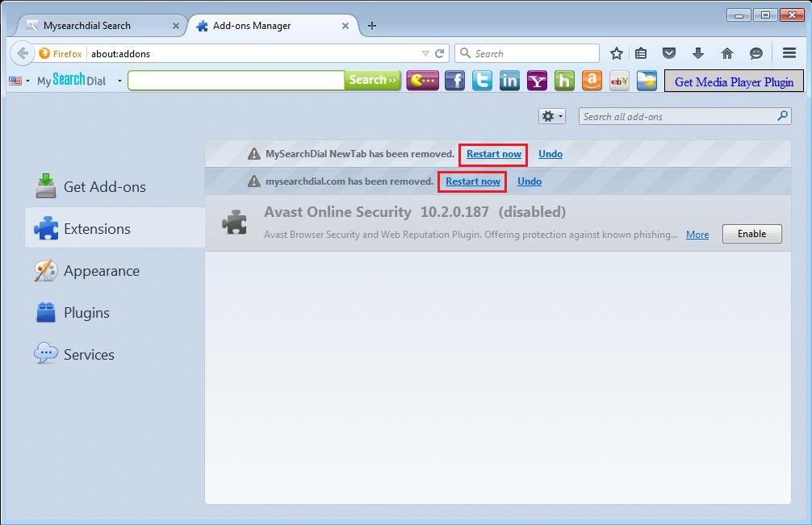Click Restart now for mysearchdial.com
Screen dimensions: 812x525
(473, 181)
